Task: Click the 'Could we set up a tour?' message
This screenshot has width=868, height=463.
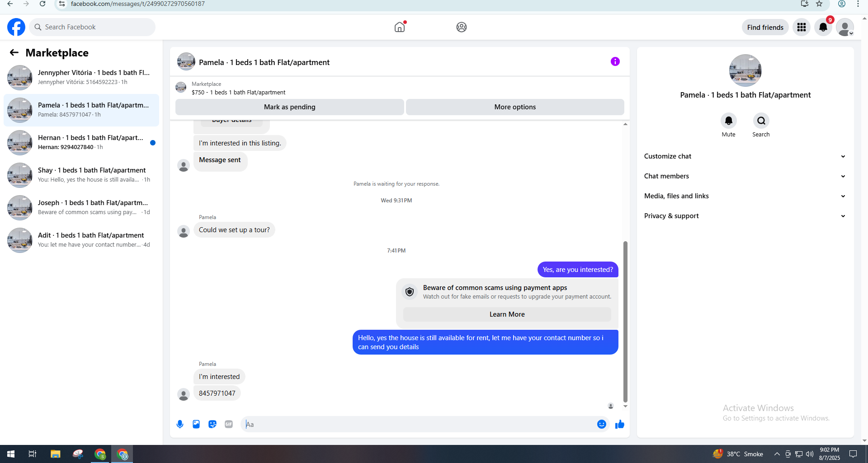Action: pyautogui.click(x=234, y=230)
